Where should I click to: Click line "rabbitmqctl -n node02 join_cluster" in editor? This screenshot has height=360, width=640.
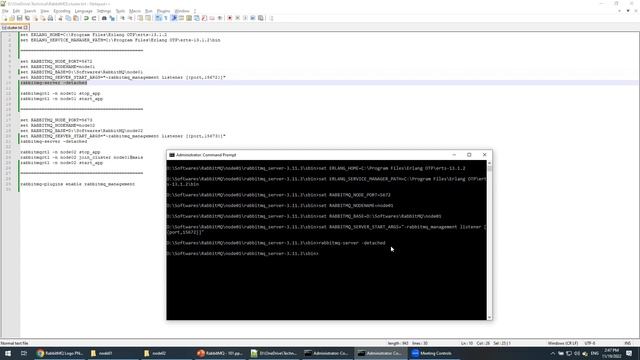click(82, 157)
